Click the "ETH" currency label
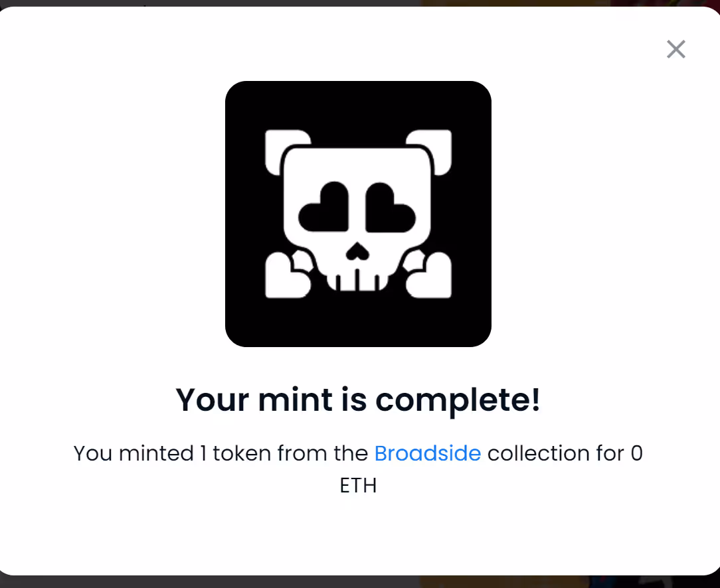Viewport: 720px width, 588px height. tap(358, 485)
